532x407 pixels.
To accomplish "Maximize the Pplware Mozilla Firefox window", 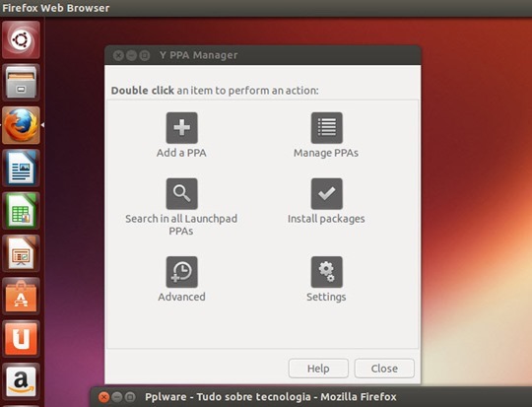I will [x=130, y=397].
